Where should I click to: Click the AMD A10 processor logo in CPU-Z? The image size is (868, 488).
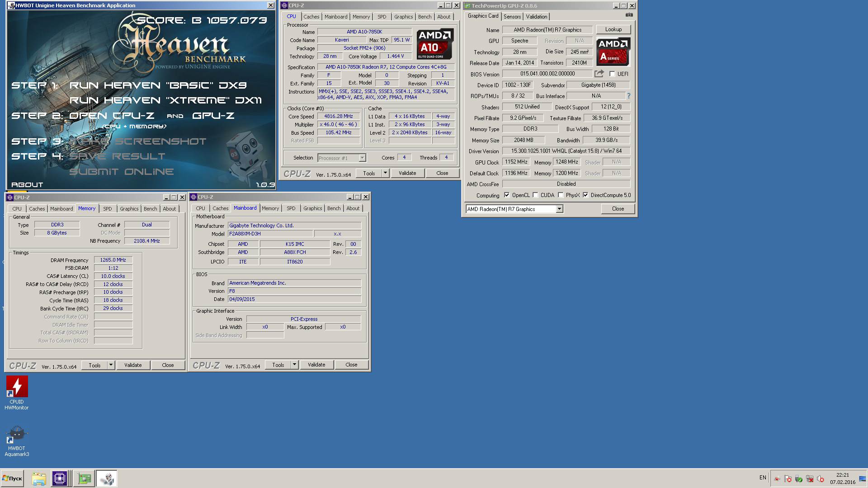point(434,44)
